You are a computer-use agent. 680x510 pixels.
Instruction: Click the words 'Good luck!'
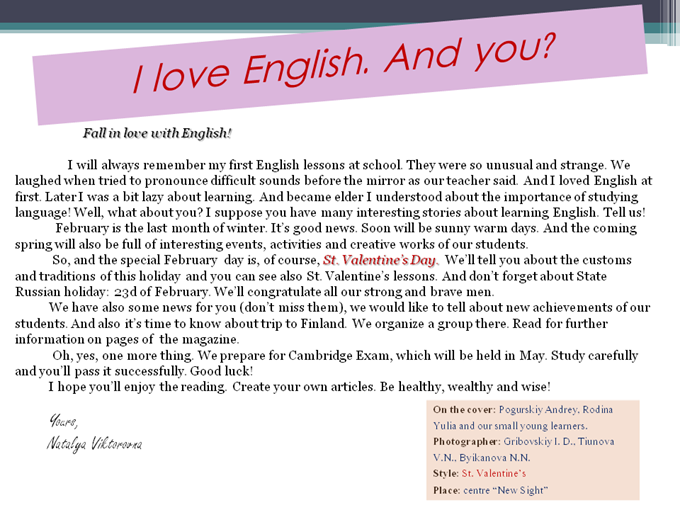[x=221, y=371]
